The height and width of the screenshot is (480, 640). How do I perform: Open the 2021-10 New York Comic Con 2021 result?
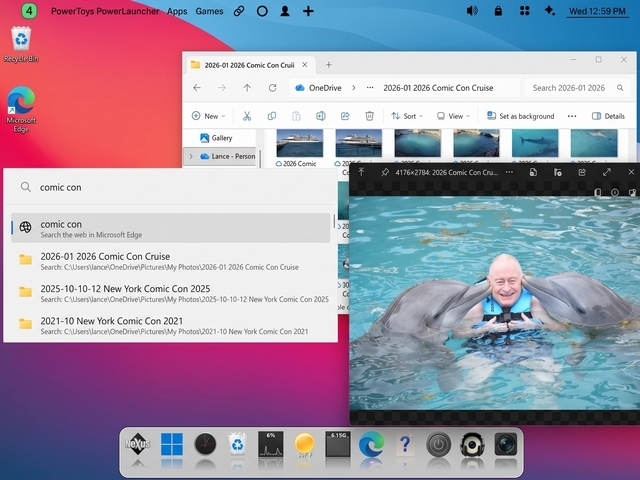point(171,325)
